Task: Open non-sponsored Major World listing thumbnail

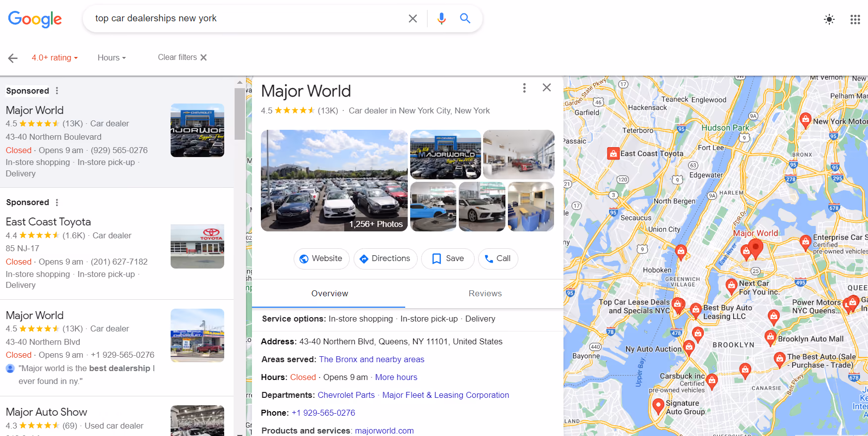Action: coord(197,335)
